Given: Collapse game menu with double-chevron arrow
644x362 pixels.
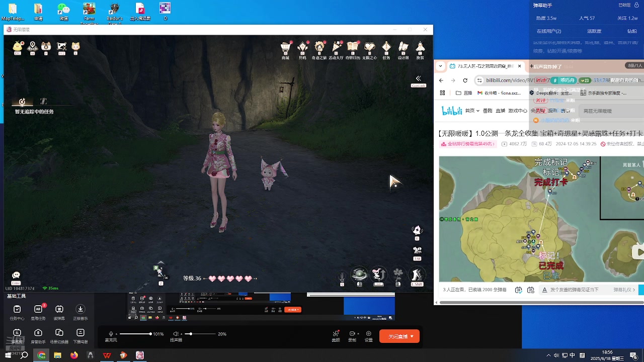Looking at the screenshot, I should pos(418,78).
